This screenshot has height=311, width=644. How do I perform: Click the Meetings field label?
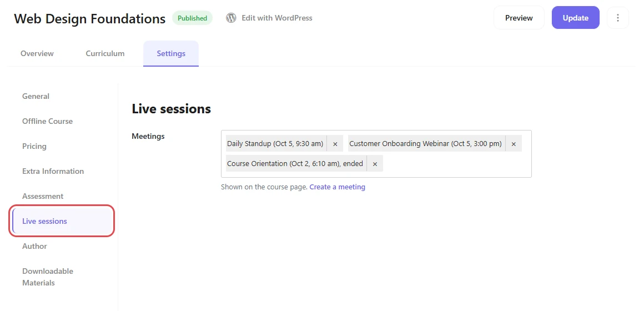148,136
